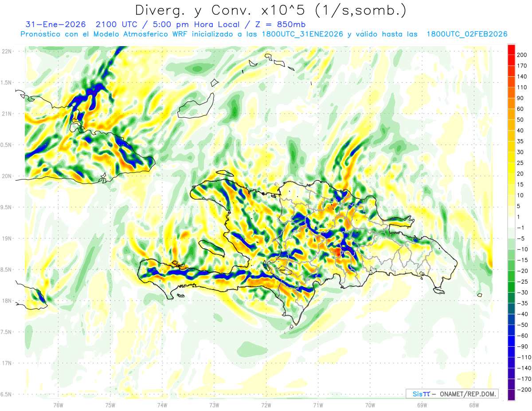Image resolution: width=532 pixels, height=411 pixels.
Task: Click the "20N" latitude label
Action: coord(7,176)
